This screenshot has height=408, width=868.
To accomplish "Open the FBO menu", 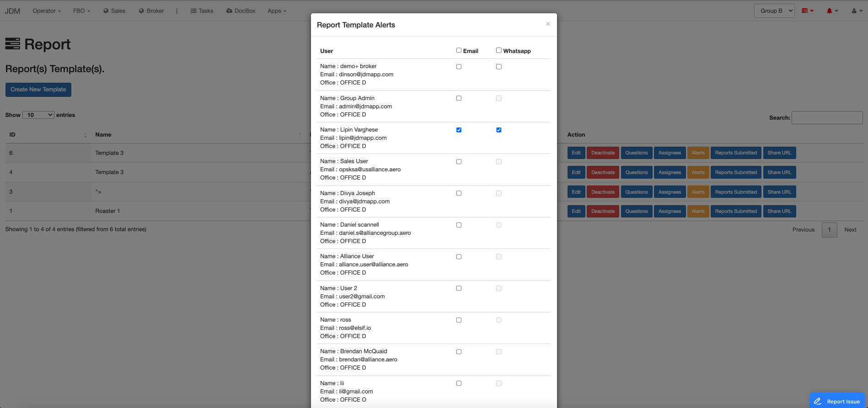I will tap(81, 11).
